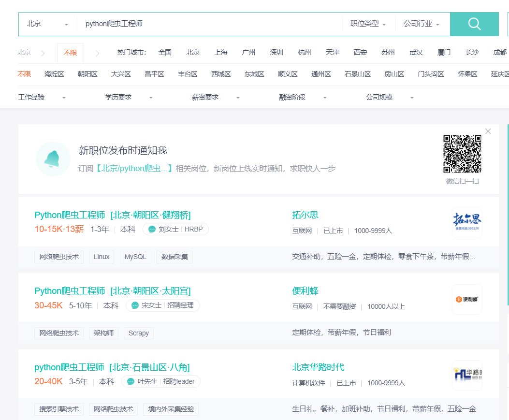This screenshot has height=420, width=509.
Task: Filter by 石景山区 district
Action: (358, 74)
